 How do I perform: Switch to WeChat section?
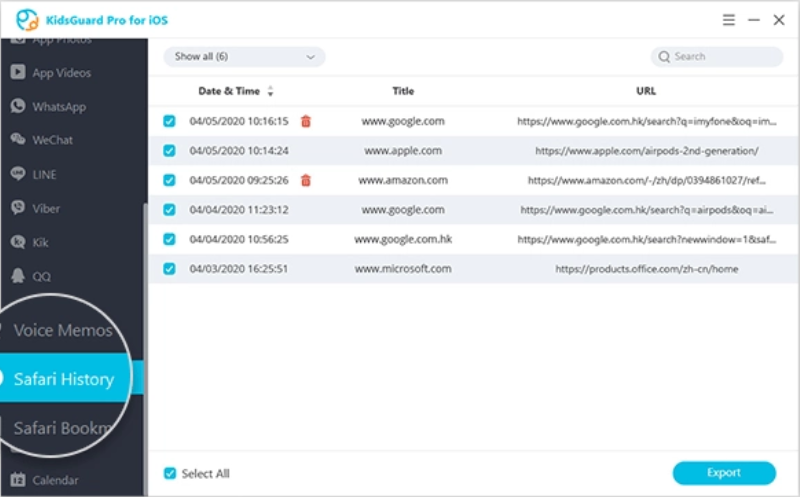[53, 140]
